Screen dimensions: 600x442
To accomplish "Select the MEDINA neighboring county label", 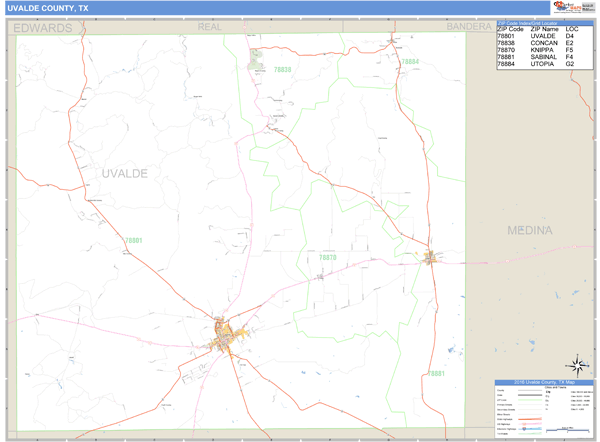I will pos(530,230).
